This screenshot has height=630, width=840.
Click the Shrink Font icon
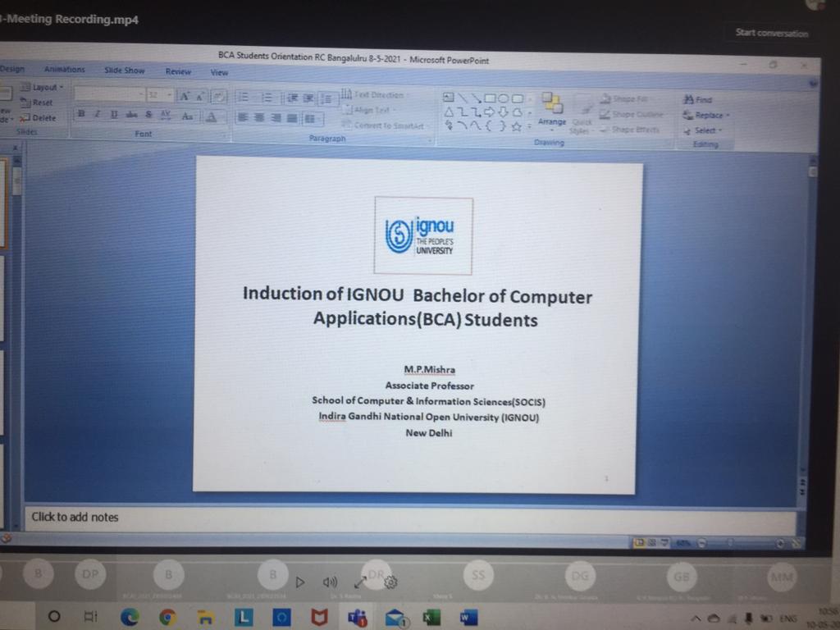pos(200,97)
